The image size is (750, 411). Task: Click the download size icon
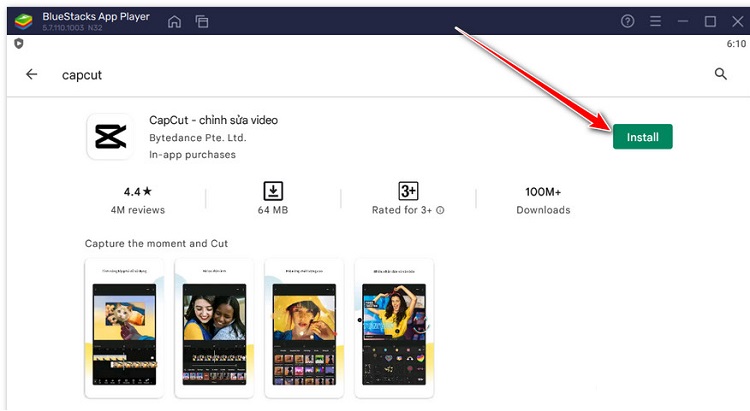[x=273, y=191]
